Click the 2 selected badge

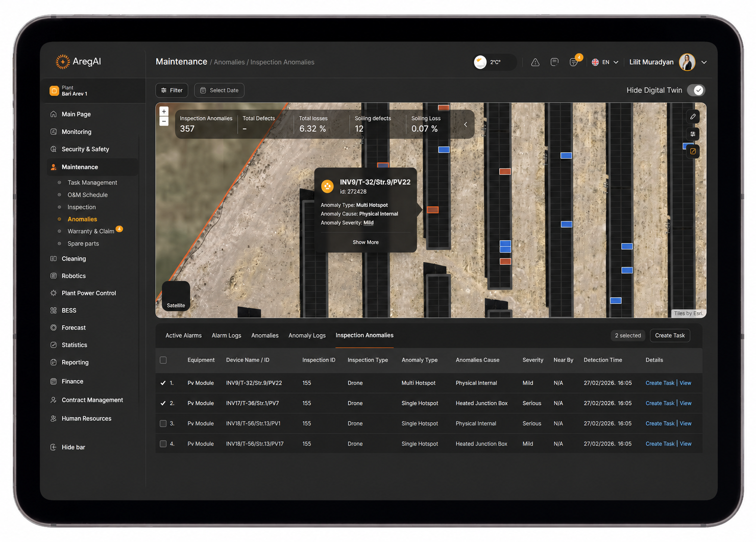tap(628, 336)
